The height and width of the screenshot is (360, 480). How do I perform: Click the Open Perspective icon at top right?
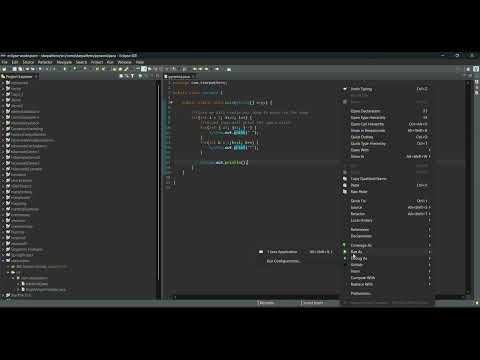click(468, 69)
